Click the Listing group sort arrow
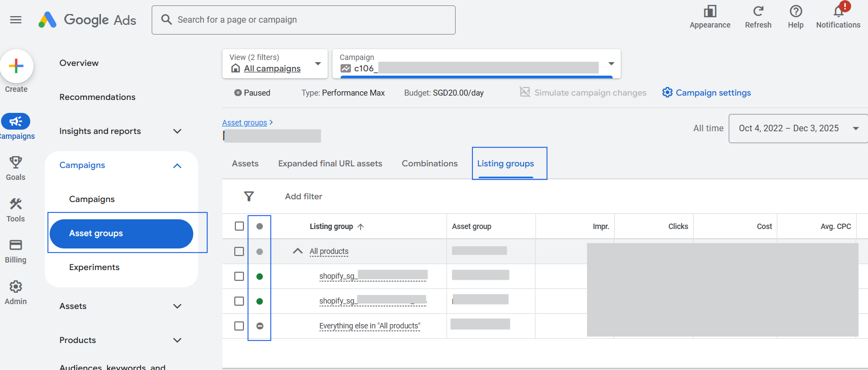The height and width of the screenshot is (370, 868). (361, 227)
